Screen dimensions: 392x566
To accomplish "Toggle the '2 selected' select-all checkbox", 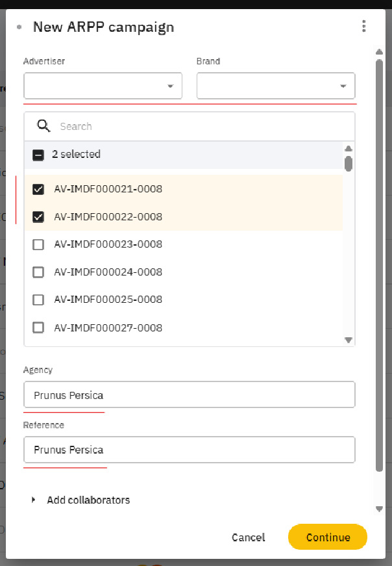I will pos(38,155).
